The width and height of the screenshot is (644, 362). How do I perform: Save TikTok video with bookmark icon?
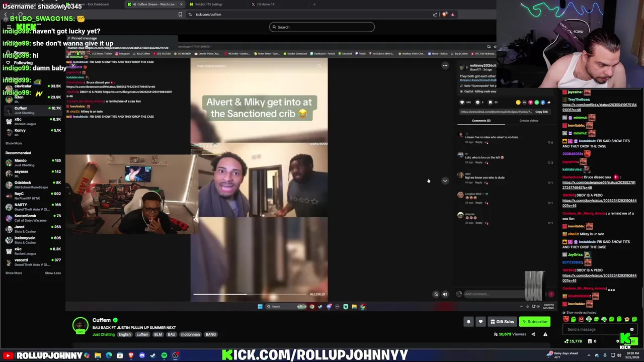point(490,103)
